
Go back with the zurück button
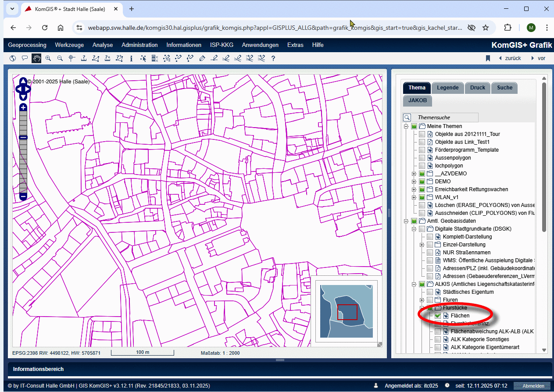(x=509, y=58)
